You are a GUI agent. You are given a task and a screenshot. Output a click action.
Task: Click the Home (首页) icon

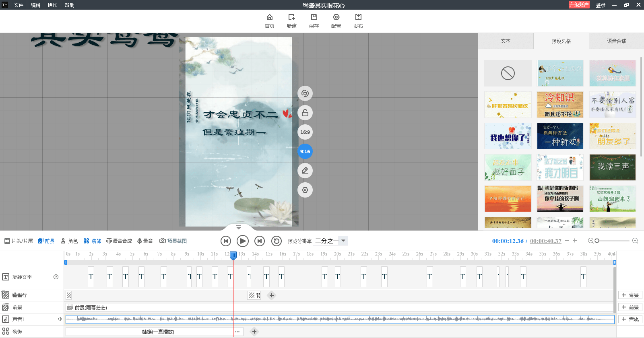(x=270, y=17)
